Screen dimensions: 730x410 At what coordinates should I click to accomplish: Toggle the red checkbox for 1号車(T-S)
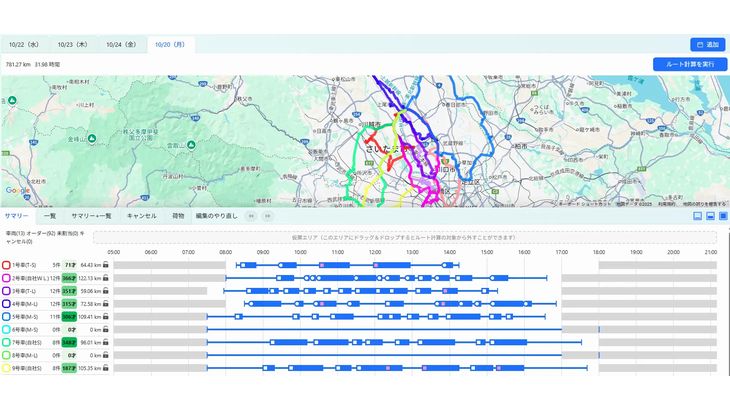(x=7, y=265)
